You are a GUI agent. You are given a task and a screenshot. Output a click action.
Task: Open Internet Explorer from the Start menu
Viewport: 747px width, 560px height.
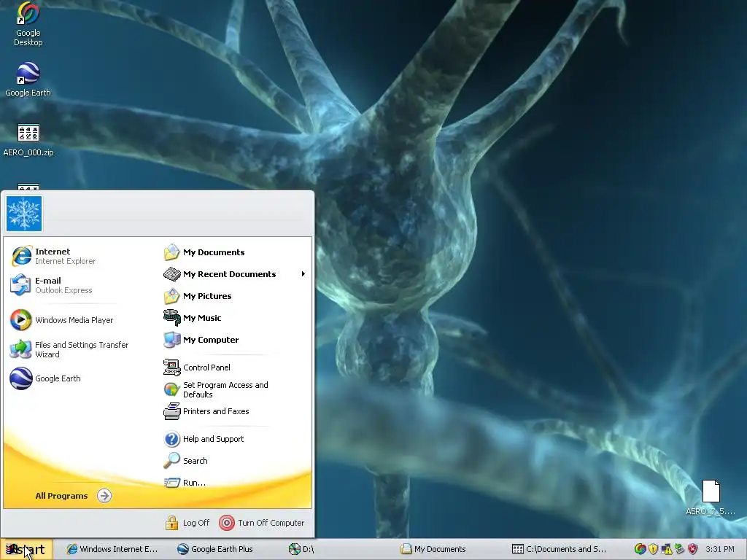click(53, 256)
